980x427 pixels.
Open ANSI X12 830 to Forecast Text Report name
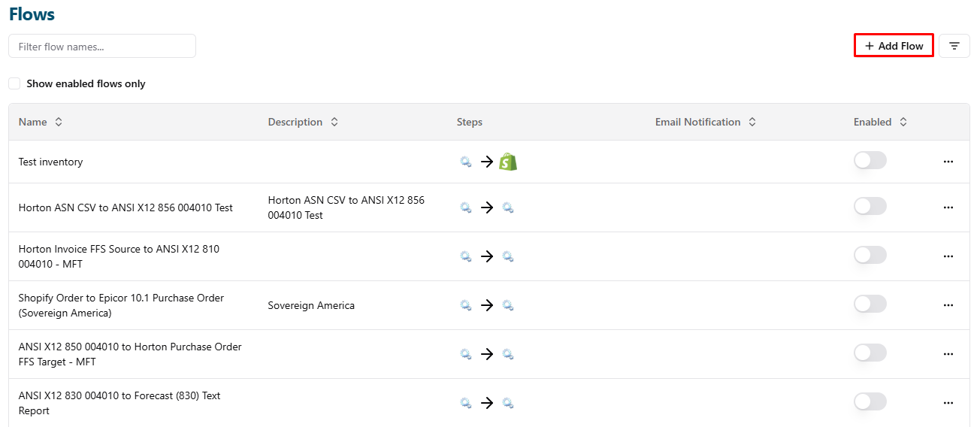click(x=119, y=403)
